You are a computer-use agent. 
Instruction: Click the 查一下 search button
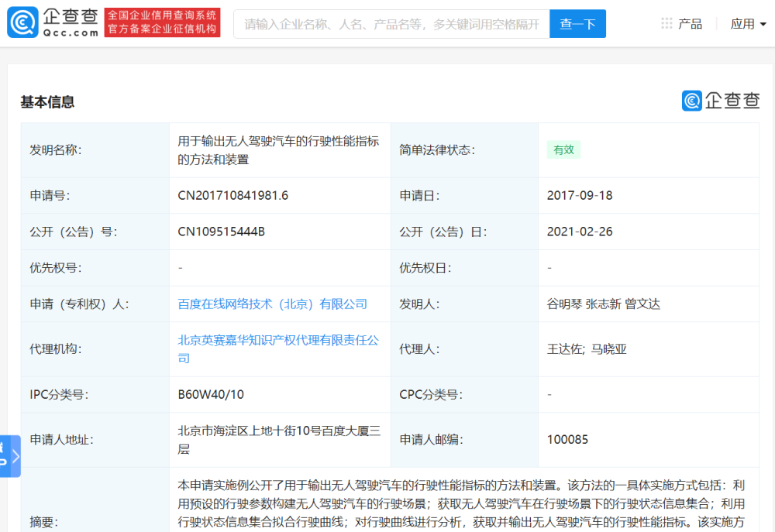(577, 24)
